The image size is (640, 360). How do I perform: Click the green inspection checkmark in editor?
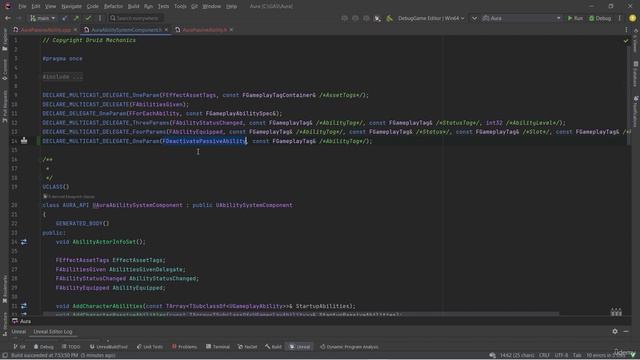click(x=626, y=41)
